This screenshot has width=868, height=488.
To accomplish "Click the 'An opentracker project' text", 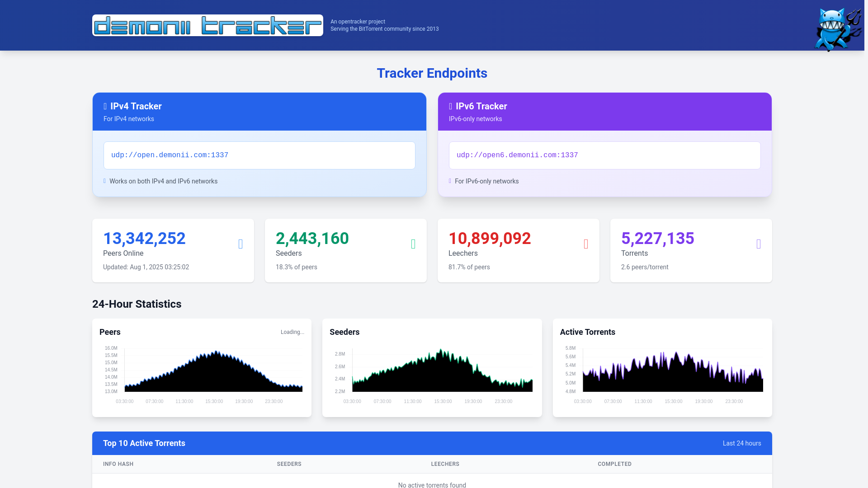I will pos(358,22).
